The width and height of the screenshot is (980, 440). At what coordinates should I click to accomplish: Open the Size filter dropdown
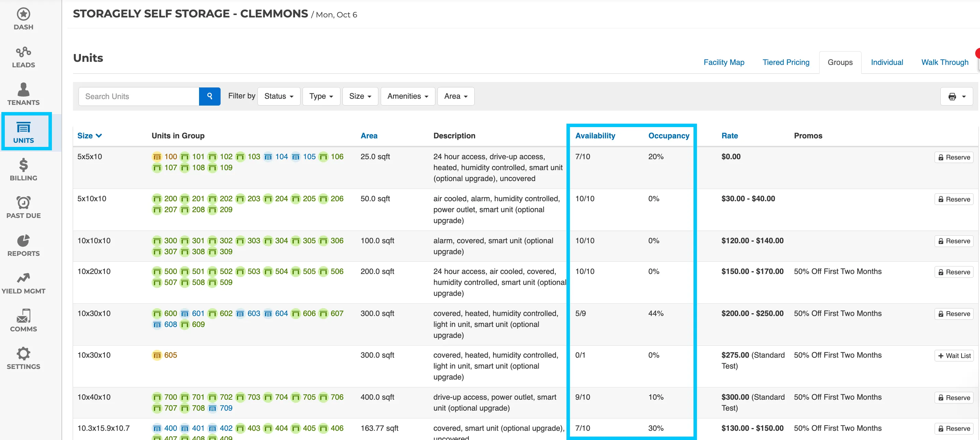coord(360,96)
